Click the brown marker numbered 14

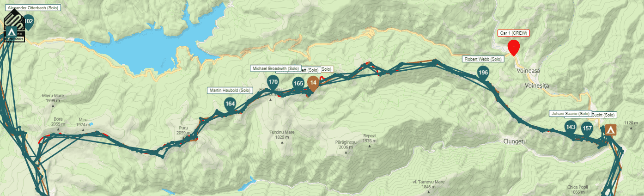(x=313, y=83)
